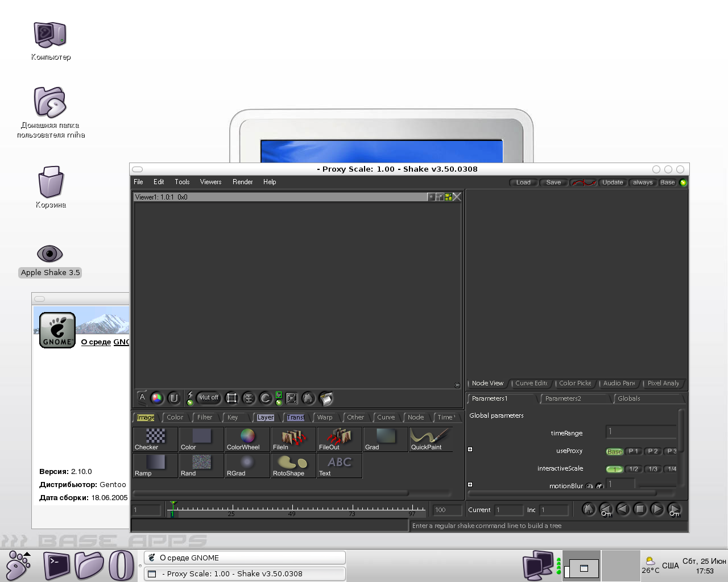Click the fit image to viewer icon

click(x=292, y=398)
